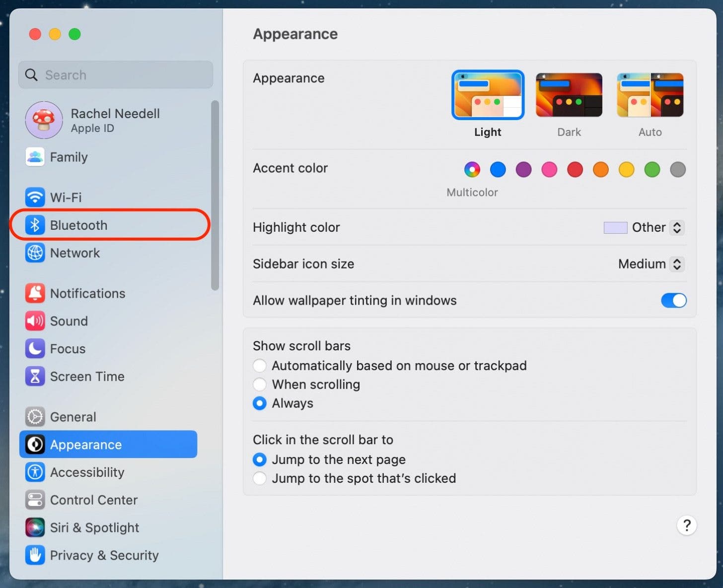Go to Privacy & Security section
The height and width of the screenshot is (588, 723).
click(x=104, y=555)
